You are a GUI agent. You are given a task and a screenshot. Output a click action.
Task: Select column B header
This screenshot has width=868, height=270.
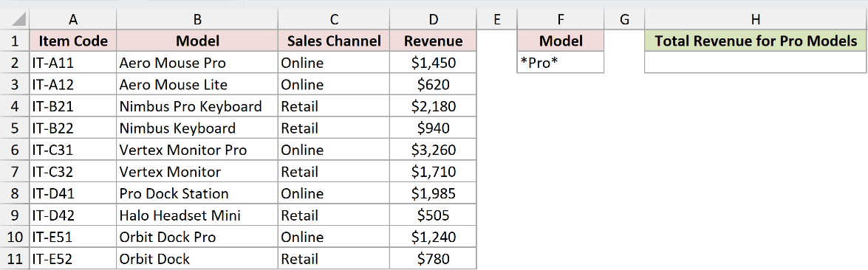pyautogui.click(x=197, y=20)
